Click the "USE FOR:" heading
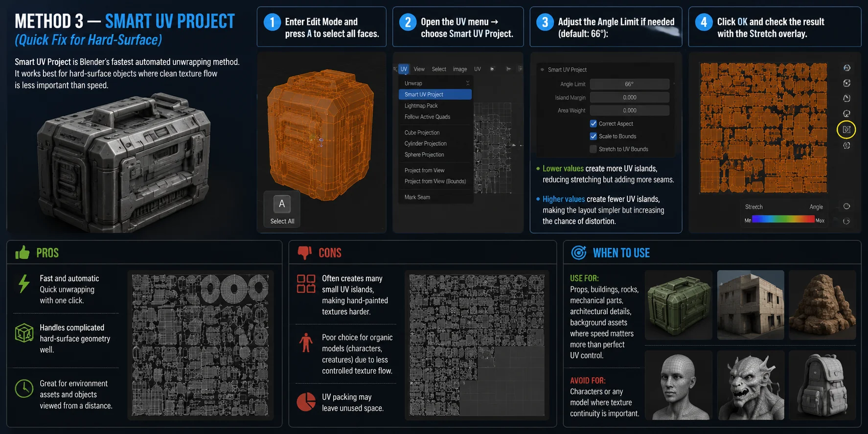 [x=584, y=278]
